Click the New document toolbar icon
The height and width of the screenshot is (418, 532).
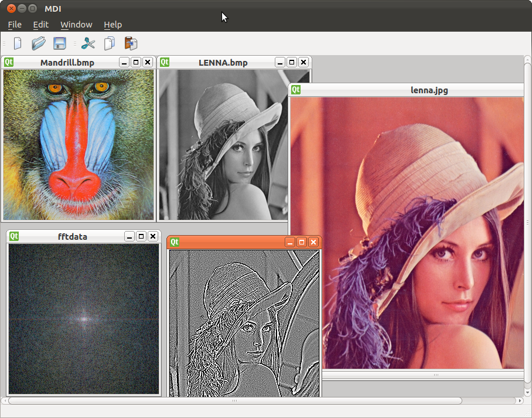[x=18, y=43]
